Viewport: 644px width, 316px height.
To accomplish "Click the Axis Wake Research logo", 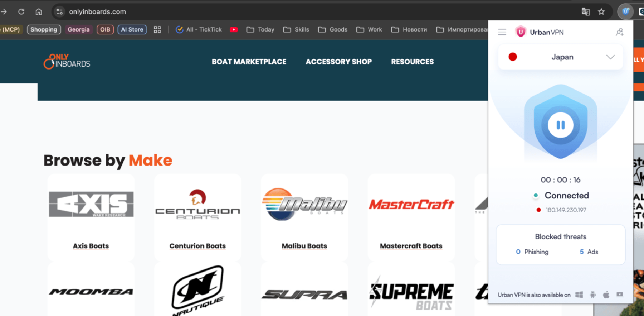I will pyautogui.click(x=91, y=204).
